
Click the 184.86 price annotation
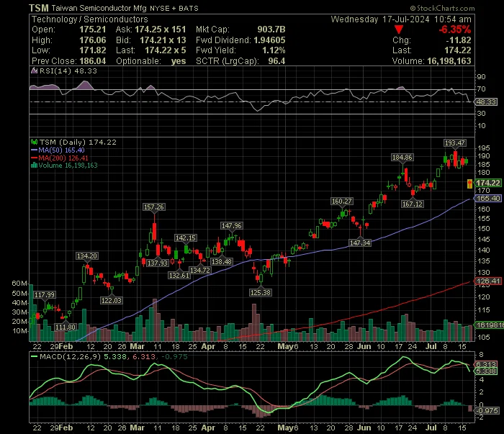pos(402,158)
